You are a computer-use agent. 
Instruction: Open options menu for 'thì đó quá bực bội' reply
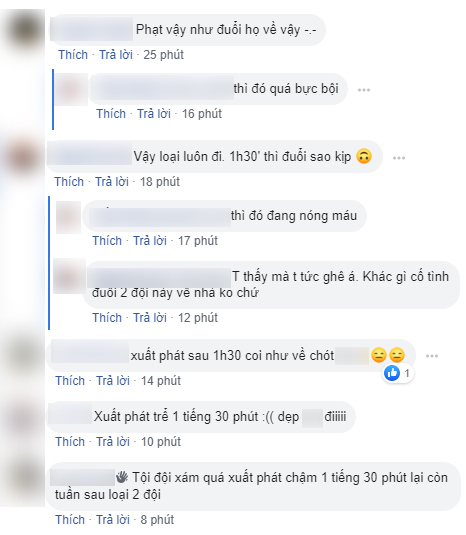tap(364, 90)
